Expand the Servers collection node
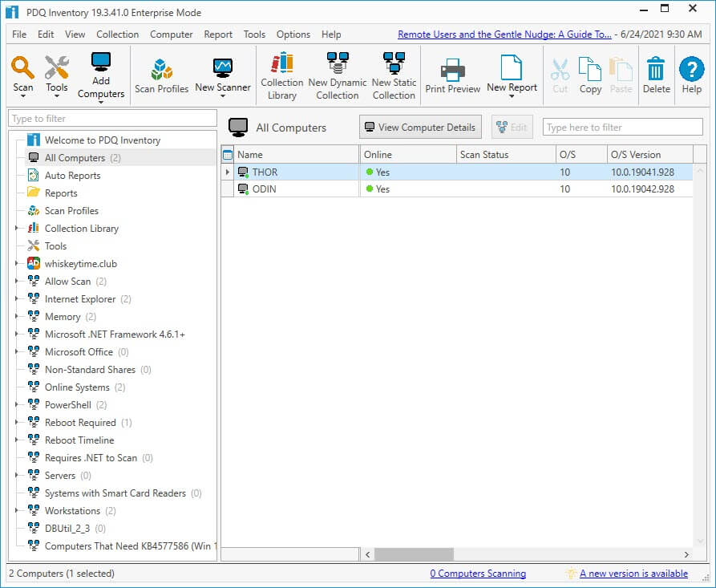This screenshot has width=716, height=588. (17, 475)
